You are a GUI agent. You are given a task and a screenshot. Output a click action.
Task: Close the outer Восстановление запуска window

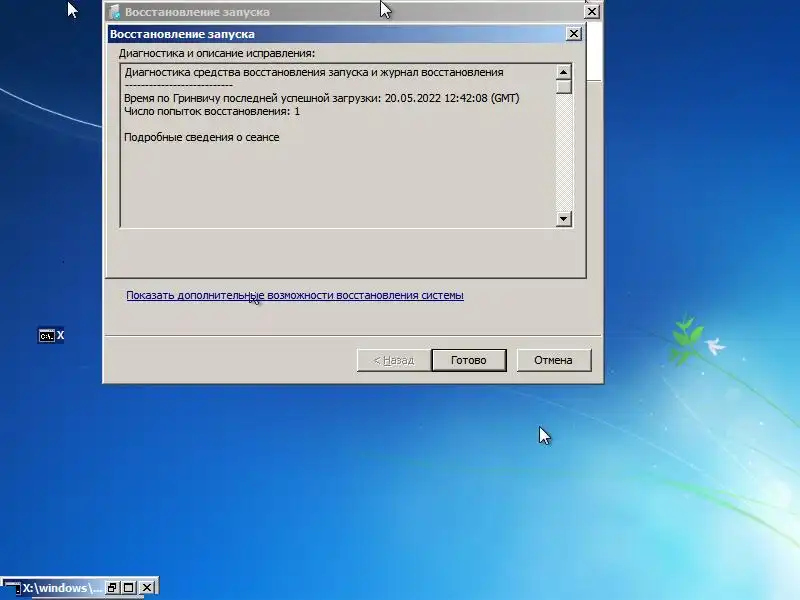591,11
